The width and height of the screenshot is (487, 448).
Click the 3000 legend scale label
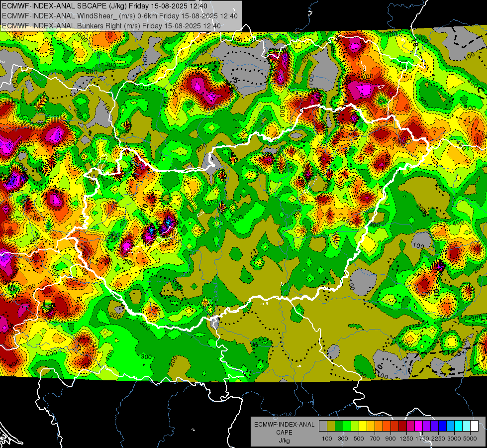pyautogui.click(x=454, y=439)
